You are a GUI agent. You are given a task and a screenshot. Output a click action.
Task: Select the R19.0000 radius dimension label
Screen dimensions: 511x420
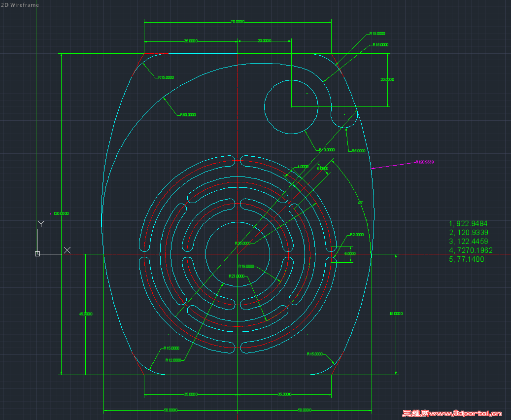click(x=246, y=266)
